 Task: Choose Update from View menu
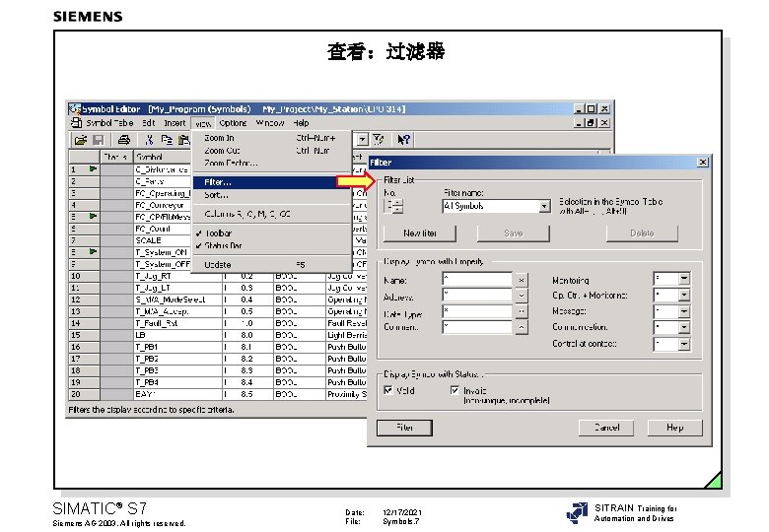272,265
